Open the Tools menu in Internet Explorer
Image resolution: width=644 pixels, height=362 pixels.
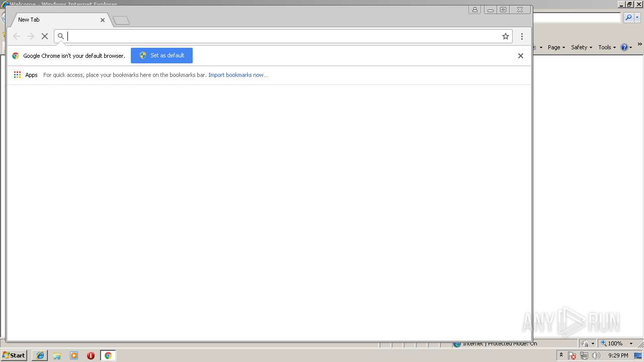(x=607, y=47)
